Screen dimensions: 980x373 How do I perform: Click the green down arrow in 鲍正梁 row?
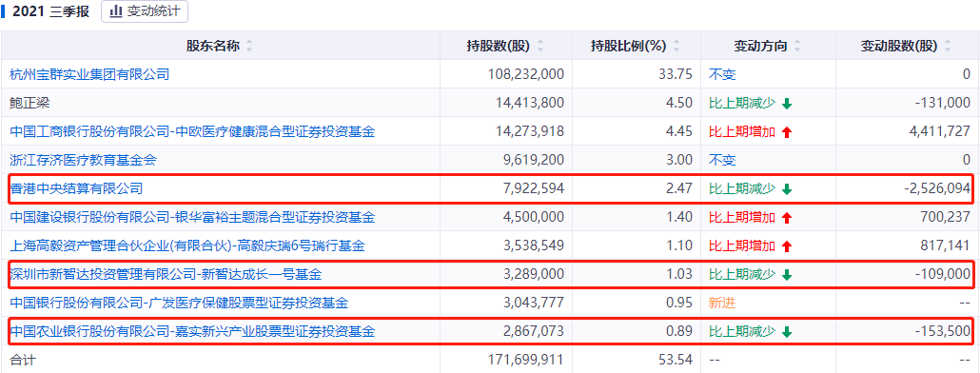(x=787, y=104)
